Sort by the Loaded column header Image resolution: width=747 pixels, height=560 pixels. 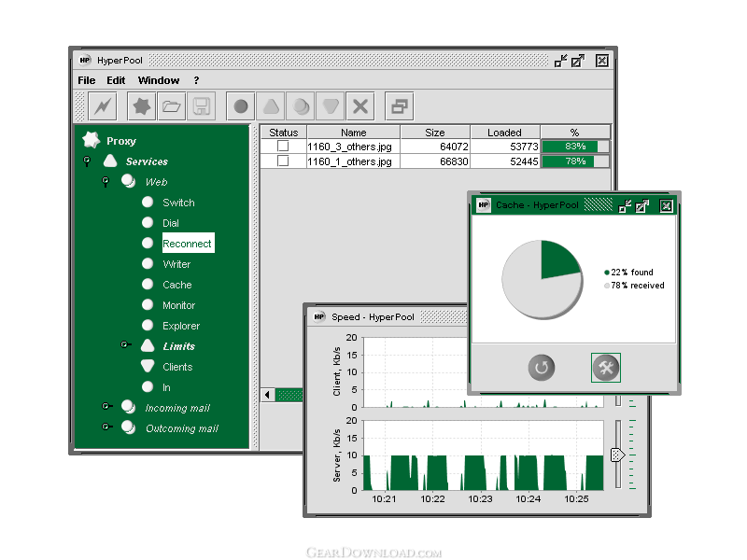pyautogui.click(x=504, y=133)
